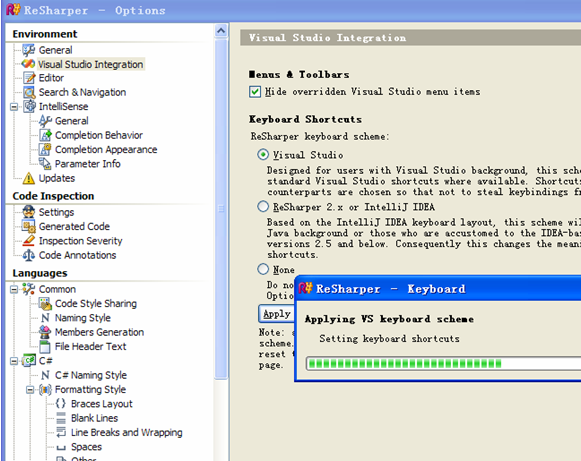This screenshot has width=581, height=461.
Task: Click the IntelliSense icon
Action: [29, 106]
